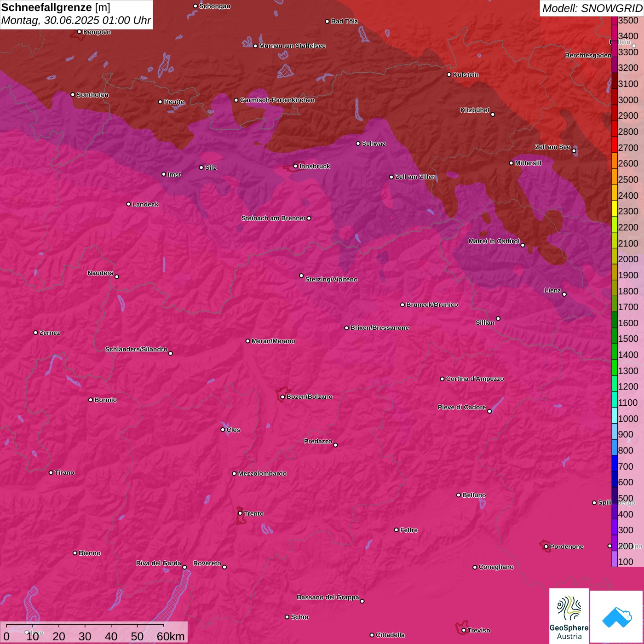Select the "Murnau am Staffelsee" label
Image resolution: width=644 pixels, height=644 pixels.
[293, 46]
